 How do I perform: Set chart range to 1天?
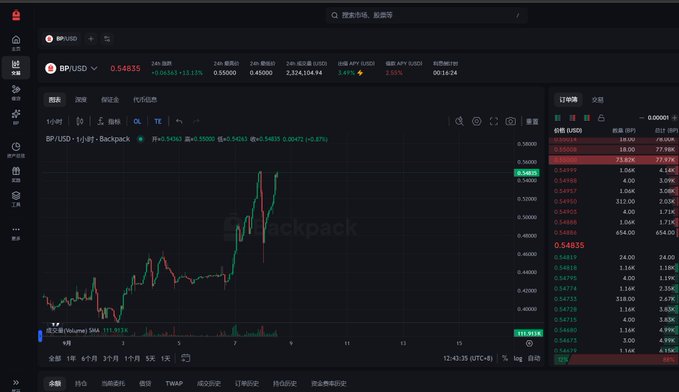click(x=165, y=359)
